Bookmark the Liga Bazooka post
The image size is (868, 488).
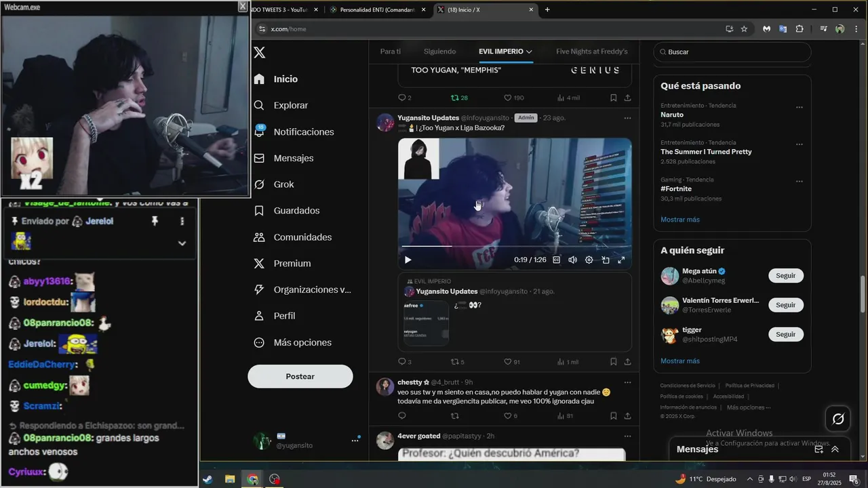613,362
